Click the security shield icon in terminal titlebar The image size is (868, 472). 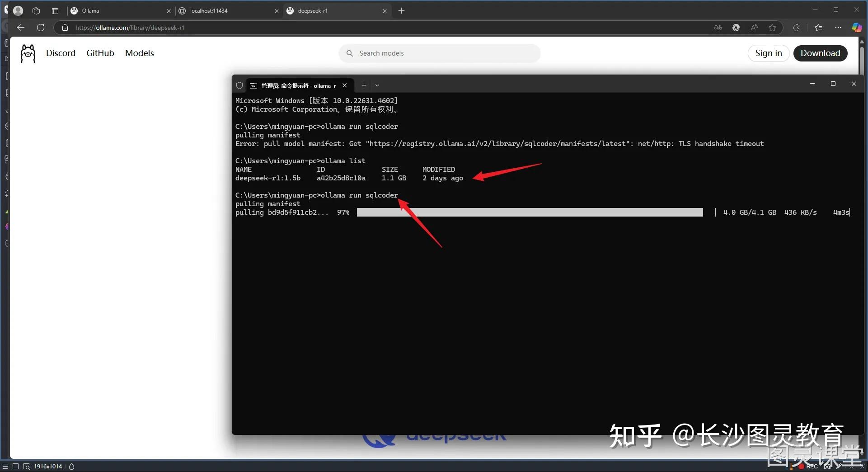239,85
